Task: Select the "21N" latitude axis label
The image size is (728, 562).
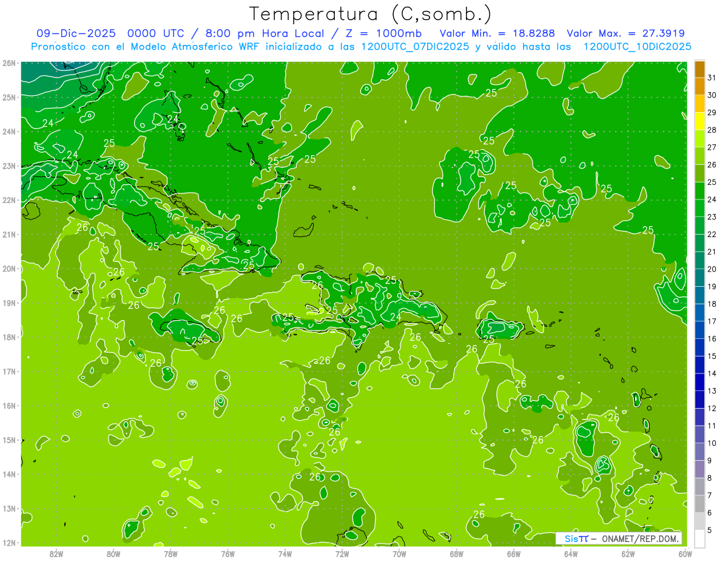Action: (8, 234)
